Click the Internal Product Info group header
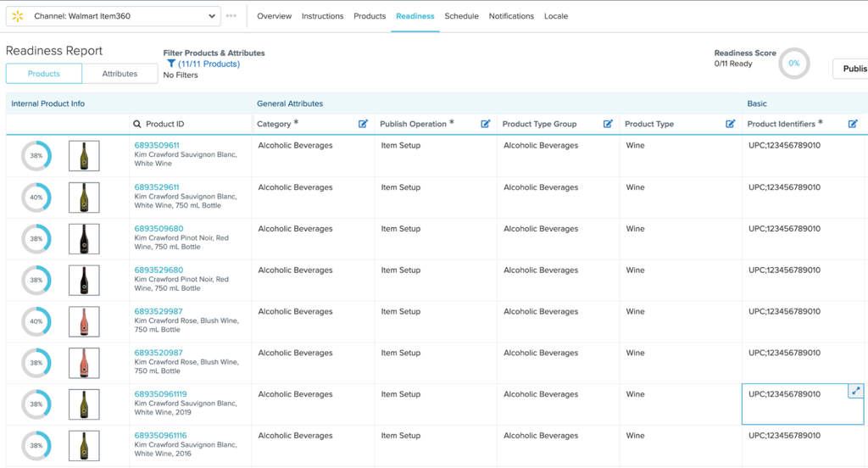Viewport: 868px width, 468px height. click(48, 103)
